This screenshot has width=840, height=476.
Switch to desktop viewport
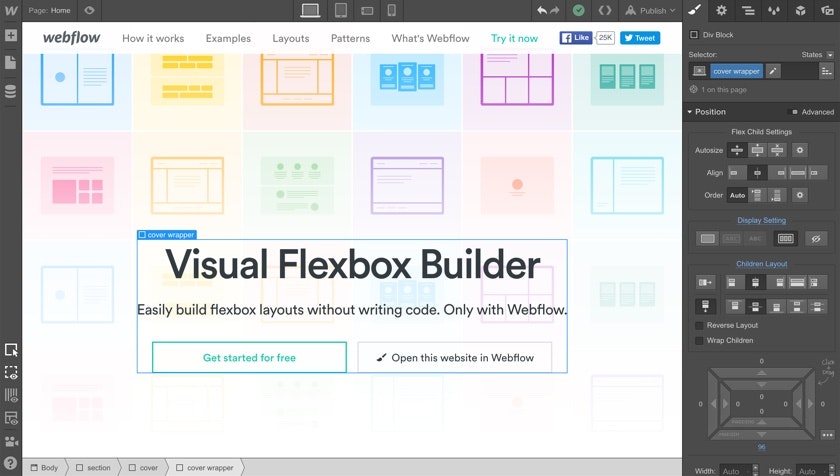(310, 10)
